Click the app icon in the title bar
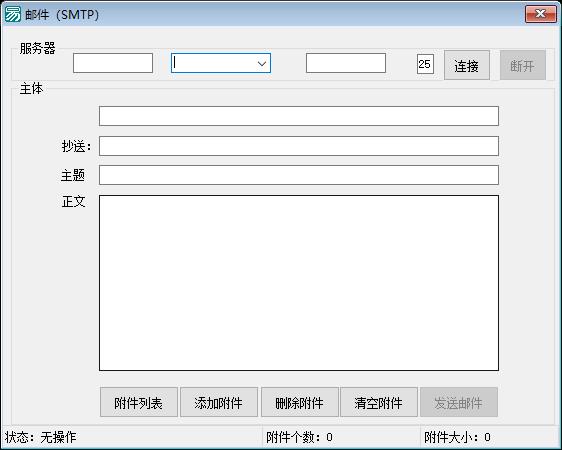This screenshot has width=562, height=450. 13,14
